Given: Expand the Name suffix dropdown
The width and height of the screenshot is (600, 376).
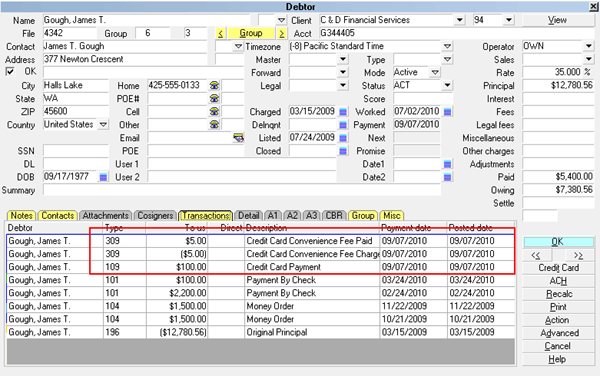Looking at the screenshot, I should point(281,20).
